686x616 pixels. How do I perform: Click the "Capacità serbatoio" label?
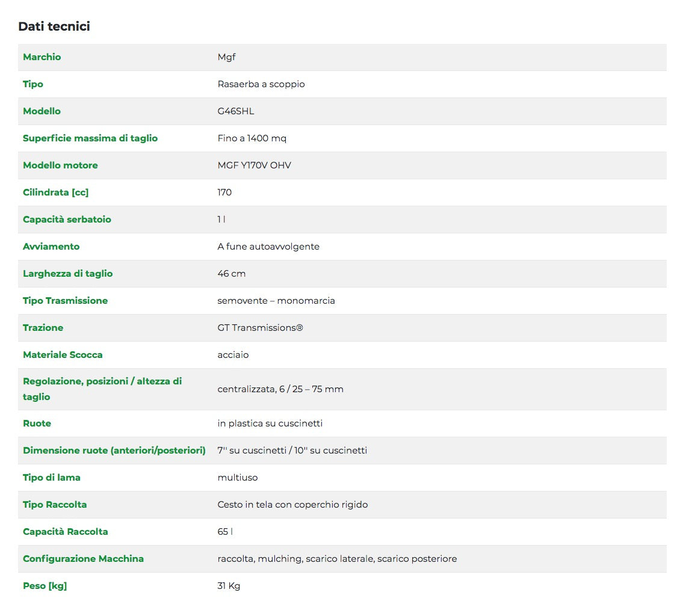click(67, 220)
